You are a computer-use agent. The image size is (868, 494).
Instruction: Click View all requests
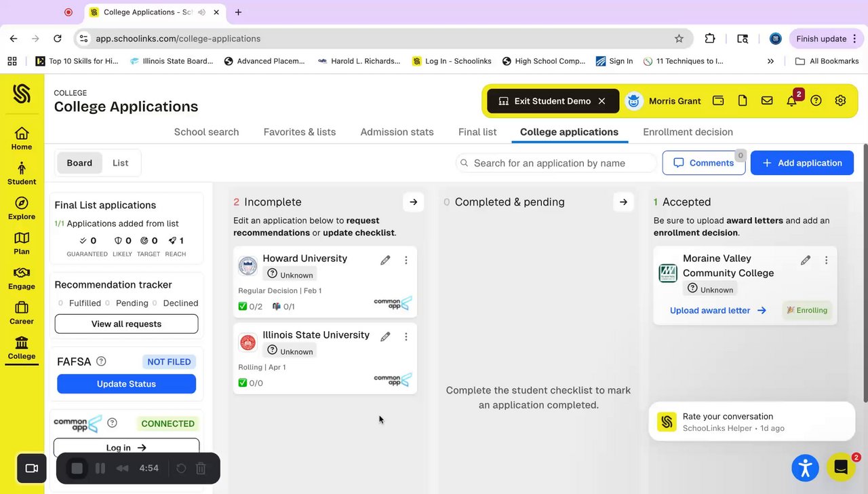126,324
